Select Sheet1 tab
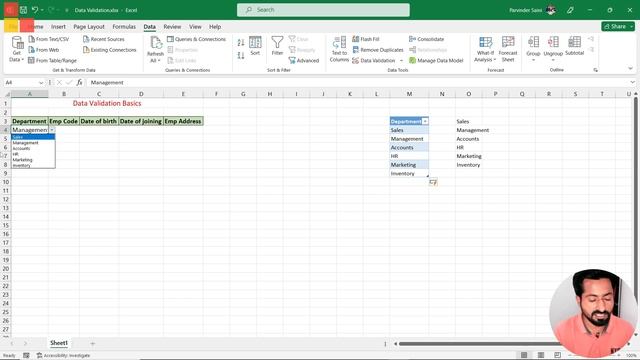This screenshot has height=360, width=640. click(59, 343)
